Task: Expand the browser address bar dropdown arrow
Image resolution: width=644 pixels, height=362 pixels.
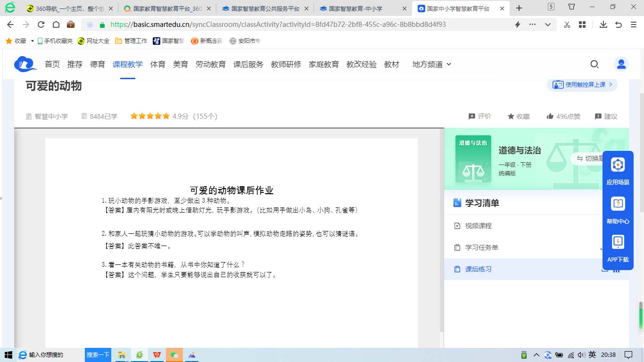Action: tap(548, 25)
